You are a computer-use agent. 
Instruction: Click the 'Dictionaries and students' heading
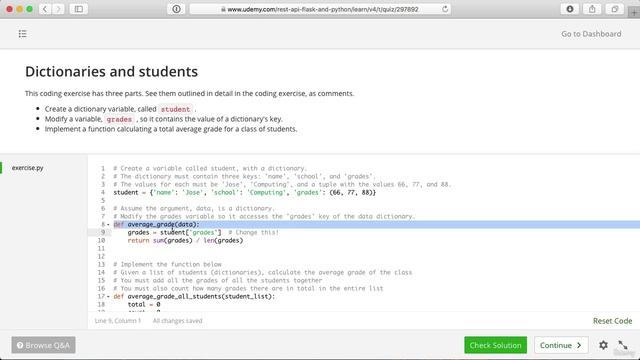(x=111, y=71)
